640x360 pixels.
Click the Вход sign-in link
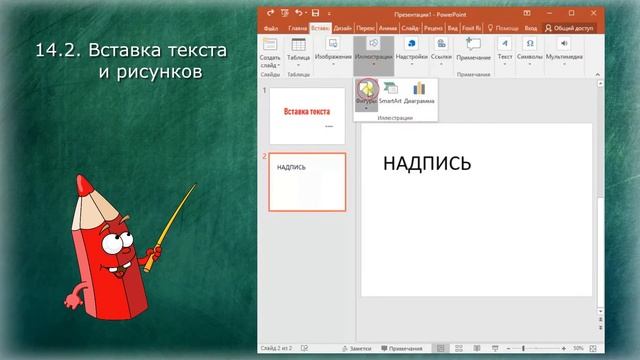pyautogui.click(x=531, y=28)
